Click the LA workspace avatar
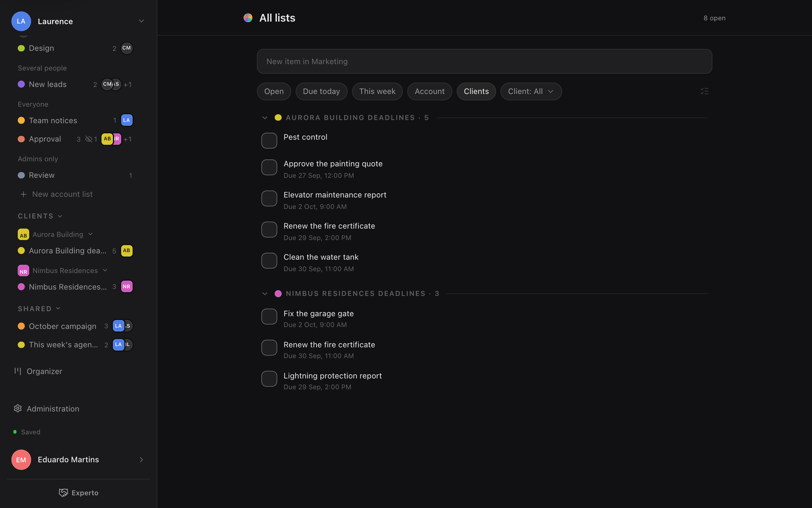The height and width of the screenshot is (508, 812). pos(21,21)
